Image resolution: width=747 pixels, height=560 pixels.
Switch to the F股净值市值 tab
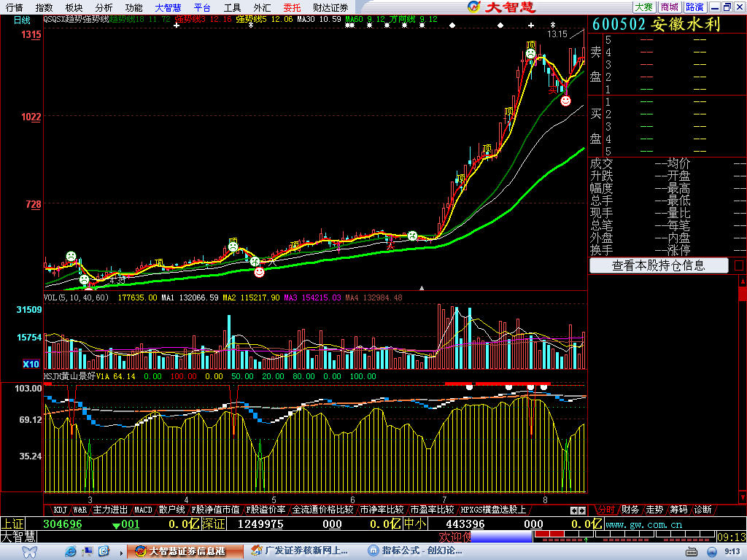pos(215,510)
